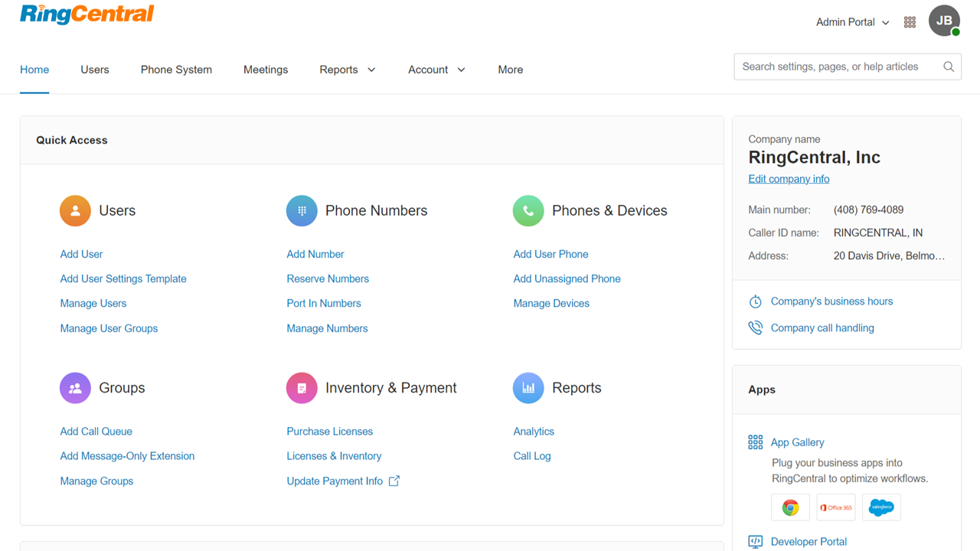Open the apps grid launcher icon
Viewport: 980px width, 551px height.
pos(910,22)
